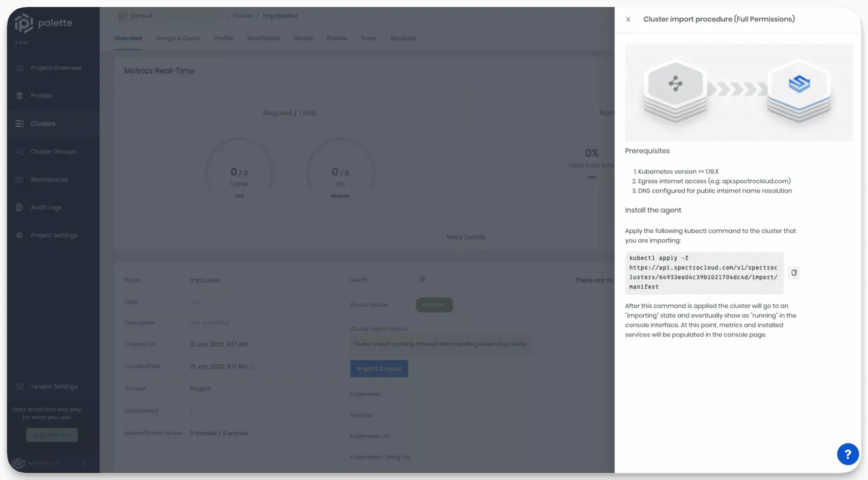868x480 pixels.
Task: Select Clusters in the sidebar
Action: click(x=42, y=123)
